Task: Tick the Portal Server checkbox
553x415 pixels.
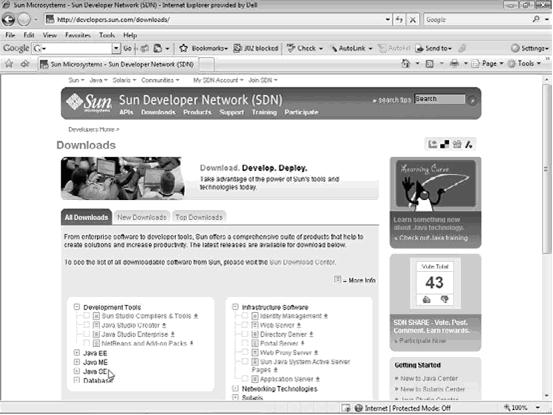Action: tap(245, 343)
